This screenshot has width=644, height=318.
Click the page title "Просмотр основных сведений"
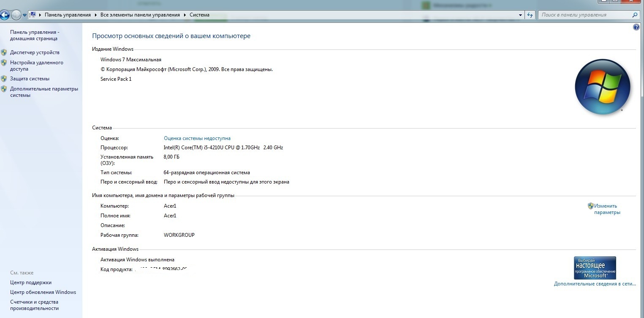171,36
